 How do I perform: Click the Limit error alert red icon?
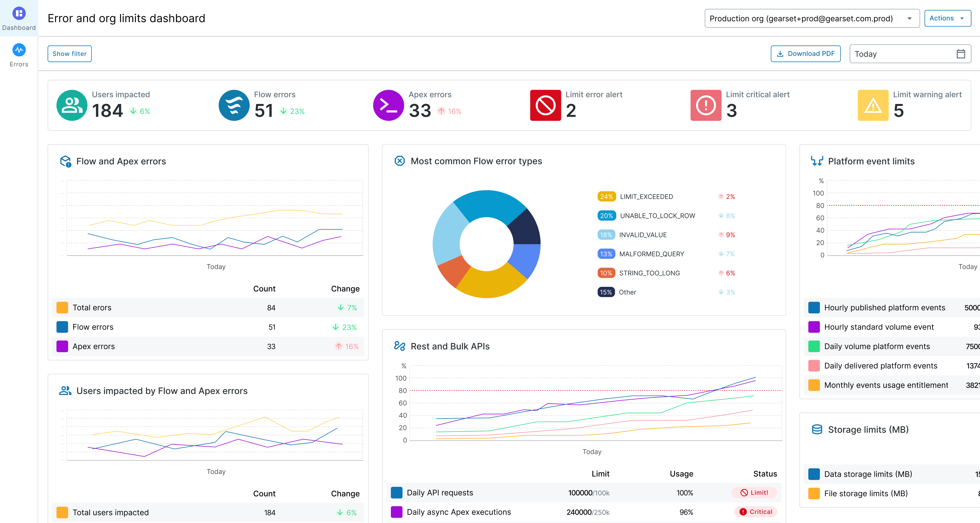(x=545, y=105)
